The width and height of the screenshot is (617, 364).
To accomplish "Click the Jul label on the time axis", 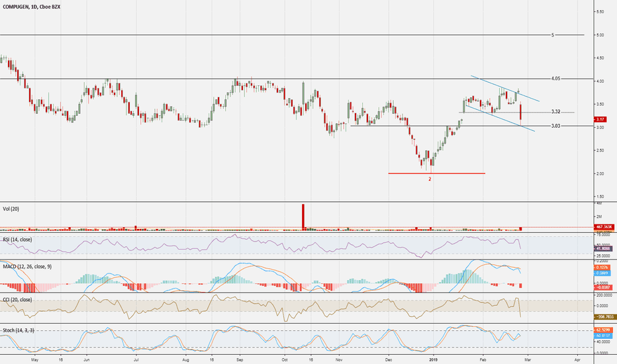I will pos(136,359).
